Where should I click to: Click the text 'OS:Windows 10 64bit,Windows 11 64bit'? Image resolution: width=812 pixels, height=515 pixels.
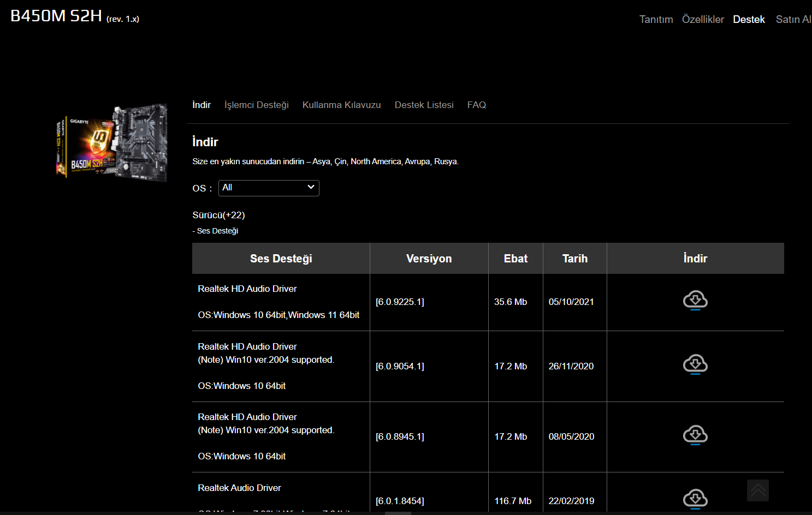pos(278,315)
